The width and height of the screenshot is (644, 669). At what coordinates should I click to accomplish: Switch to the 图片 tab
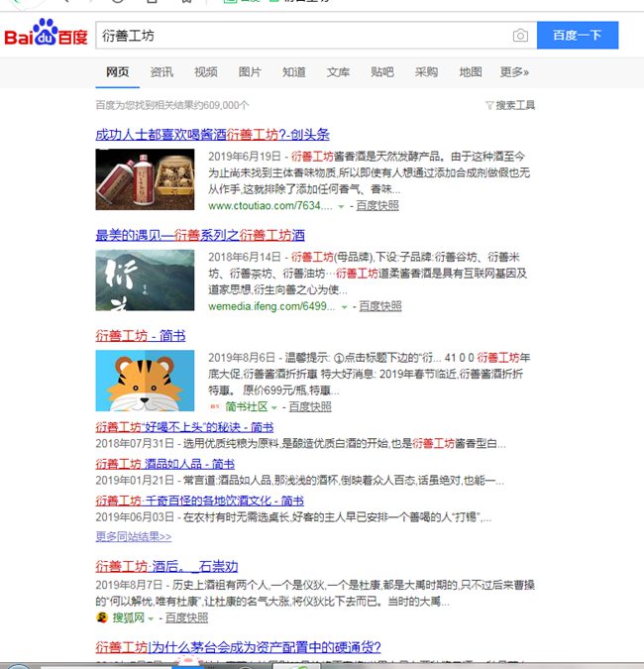pos(250,72)
